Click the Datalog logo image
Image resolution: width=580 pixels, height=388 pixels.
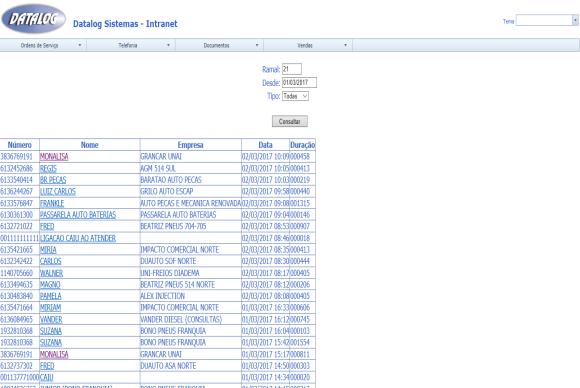click(33, 18)
